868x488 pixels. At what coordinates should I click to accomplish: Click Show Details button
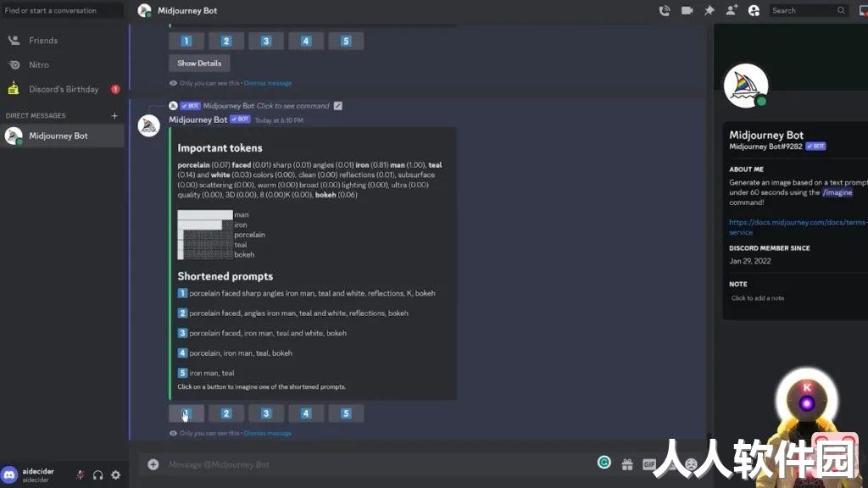pos(199,63)
